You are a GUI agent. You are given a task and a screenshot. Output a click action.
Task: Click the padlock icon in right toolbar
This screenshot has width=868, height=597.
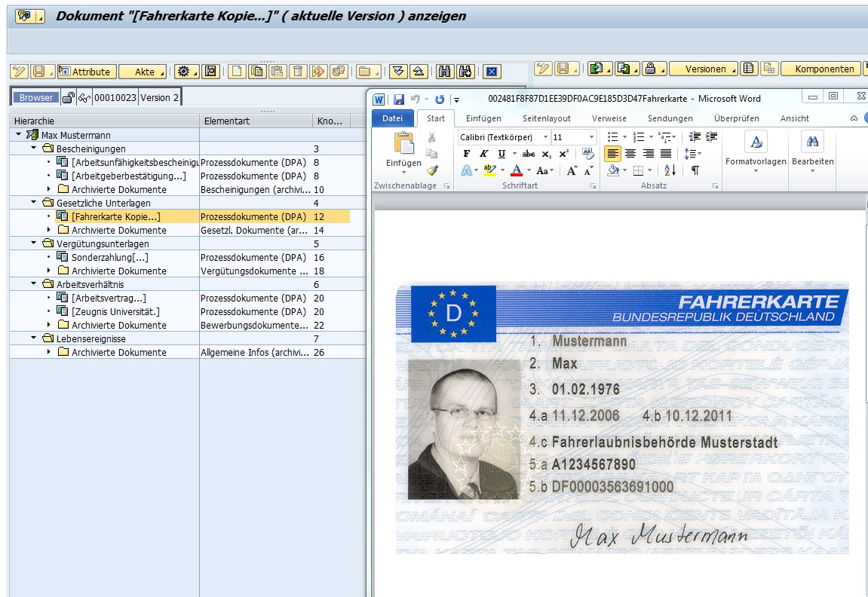click(651, 69)
